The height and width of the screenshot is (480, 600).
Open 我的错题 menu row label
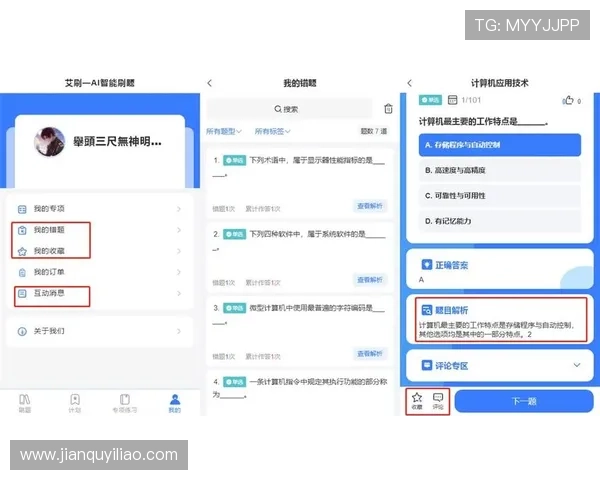[x=49, y=230]
